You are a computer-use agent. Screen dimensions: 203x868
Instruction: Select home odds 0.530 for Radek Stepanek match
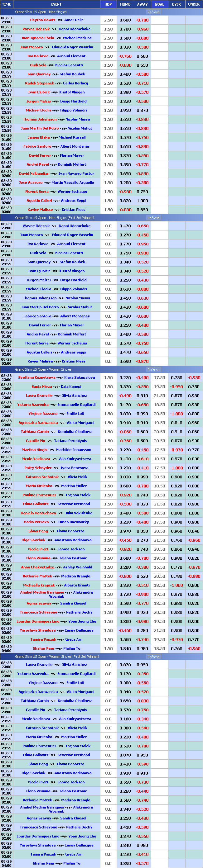[125, 83]
